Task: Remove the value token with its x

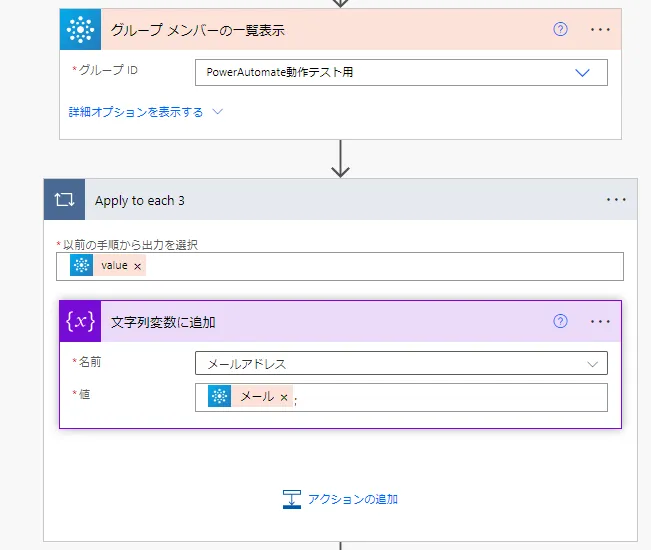Action: click(x=137, y=266)
